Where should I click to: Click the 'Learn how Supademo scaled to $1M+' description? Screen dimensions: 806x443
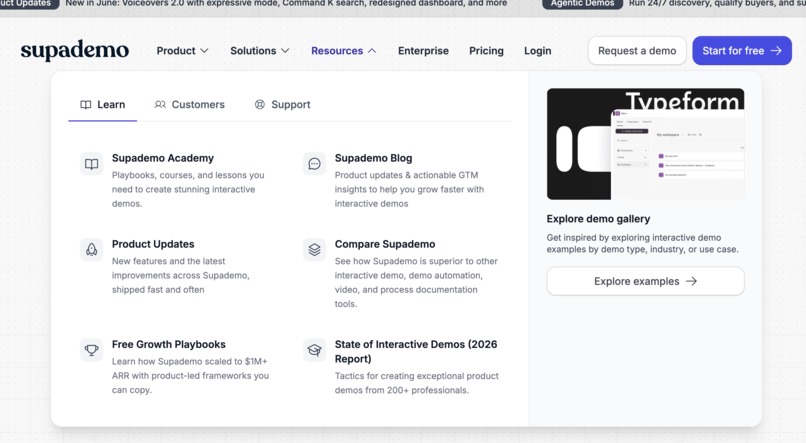coord(190,376)
